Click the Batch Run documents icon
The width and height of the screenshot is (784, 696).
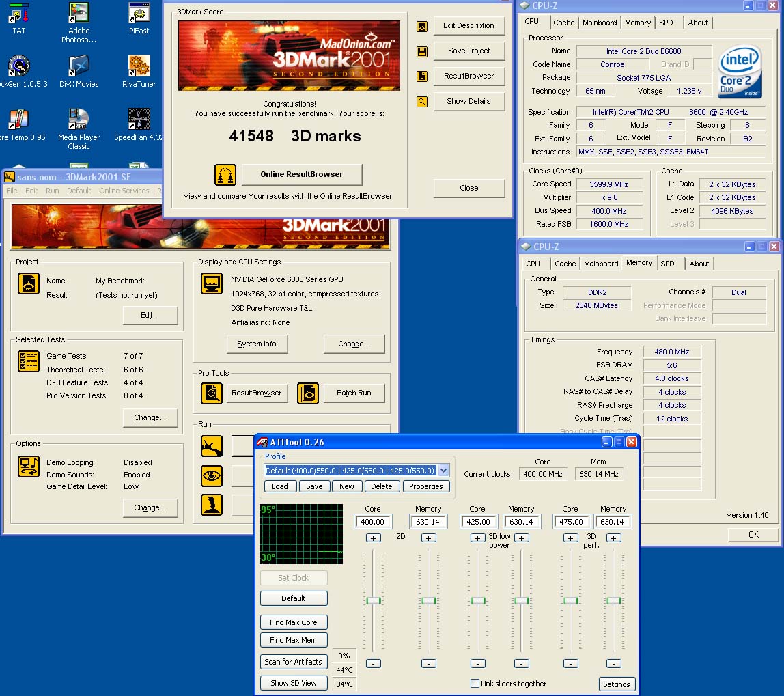point(308,393)
